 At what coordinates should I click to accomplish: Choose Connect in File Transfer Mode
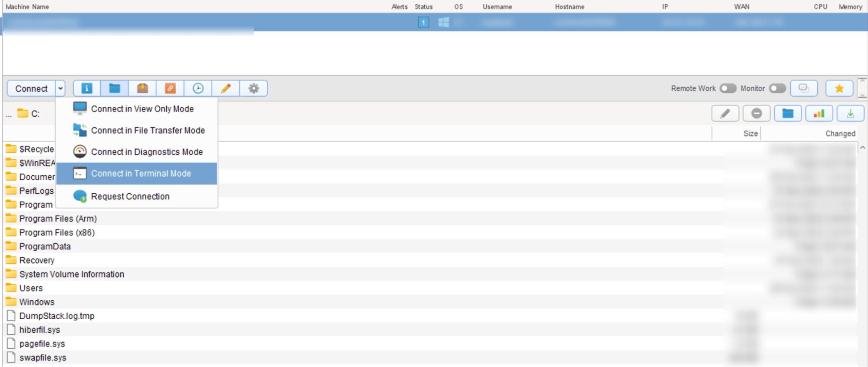point(148,131)
